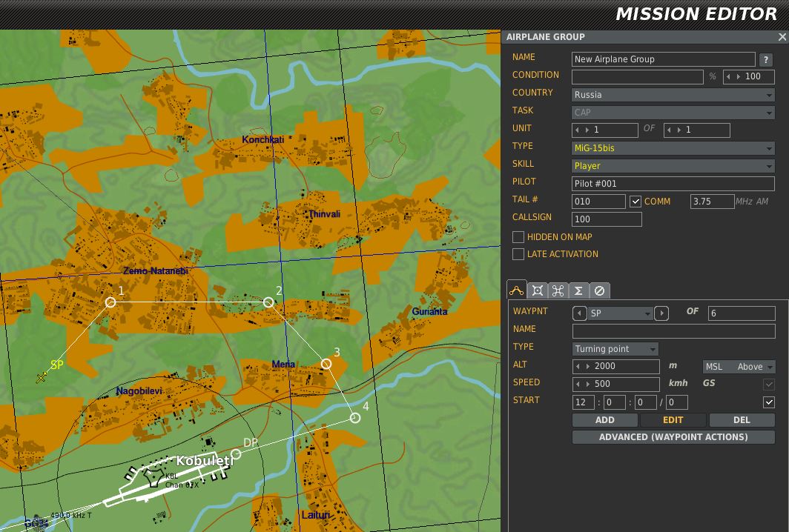Open the Failures crossed-circle tab
Viewport: 789px width, 532px height.
coord(599,290)
